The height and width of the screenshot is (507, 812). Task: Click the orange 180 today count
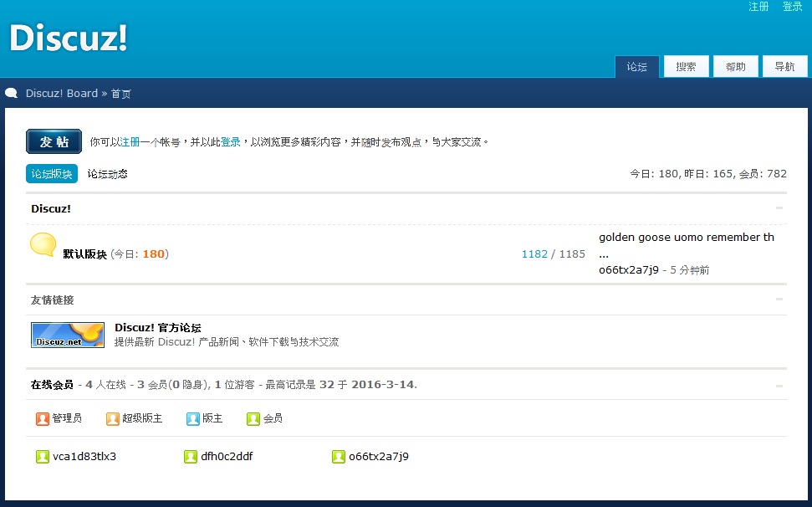point(153,253)
